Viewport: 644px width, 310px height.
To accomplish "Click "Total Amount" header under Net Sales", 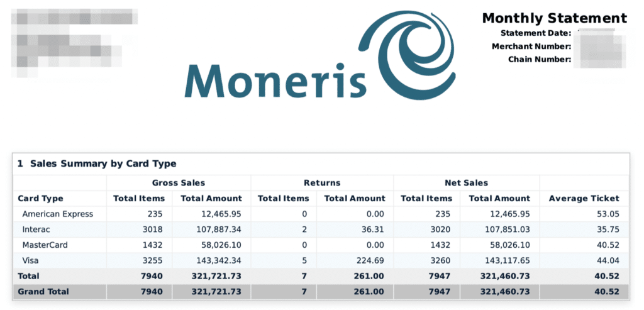I will coord(499,199).
